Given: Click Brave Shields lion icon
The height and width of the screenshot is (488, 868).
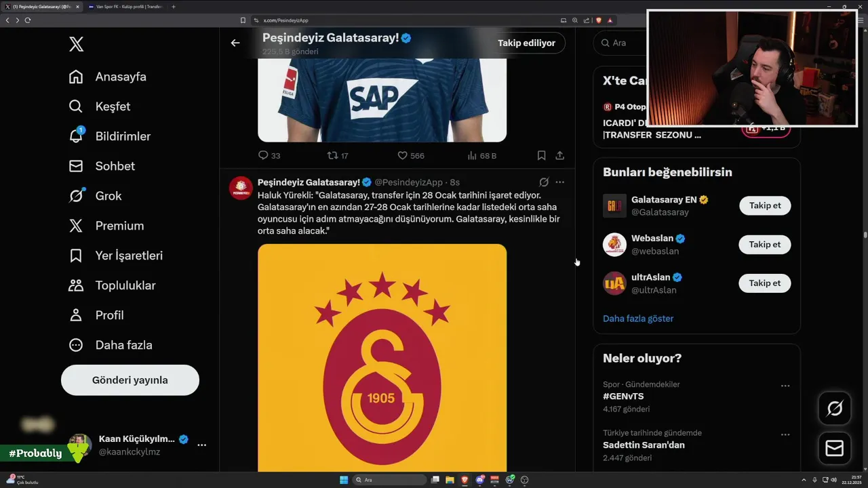Looking at the screenshot, I should (x=599, y=20).
